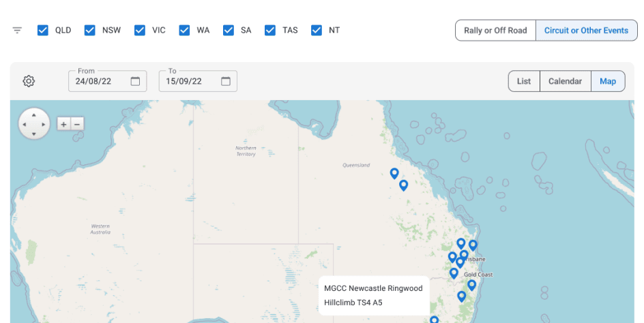Open the filter options icon
The width and height of the screenshot is (644, 323).
[x=17, y=31]
